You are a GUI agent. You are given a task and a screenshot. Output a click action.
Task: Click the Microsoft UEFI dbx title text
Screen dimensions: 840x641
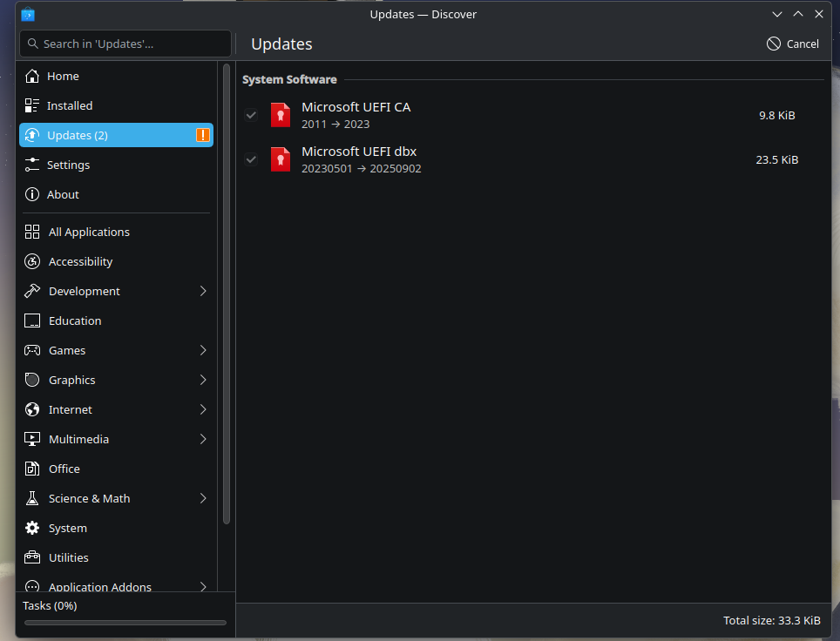tap(359, 152)
